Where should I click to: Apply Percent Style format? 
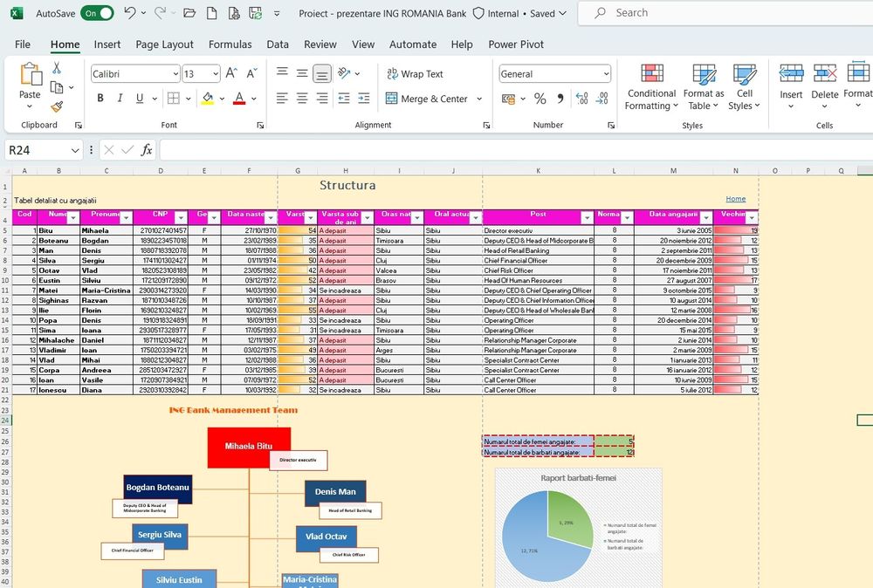(540, 99)
